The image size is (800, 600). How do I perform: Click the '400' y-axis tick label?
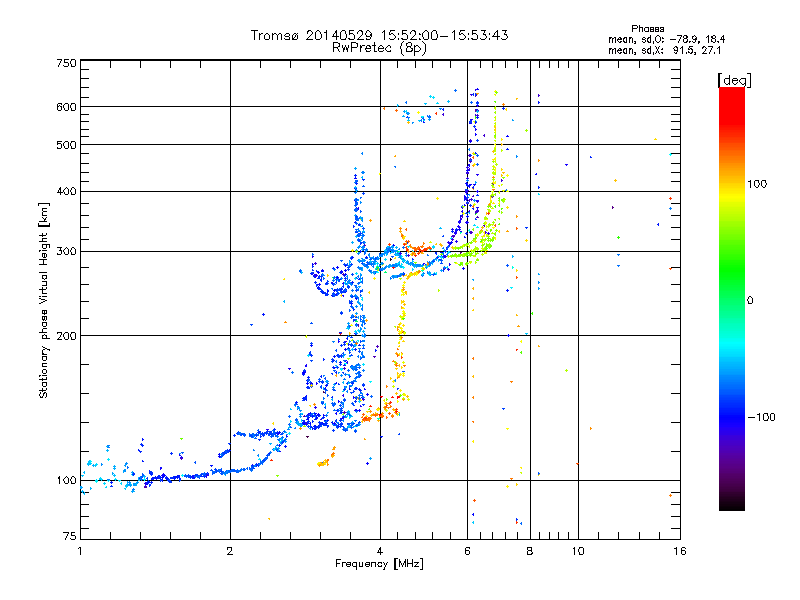pyautogui.click(x=67, y=191)
